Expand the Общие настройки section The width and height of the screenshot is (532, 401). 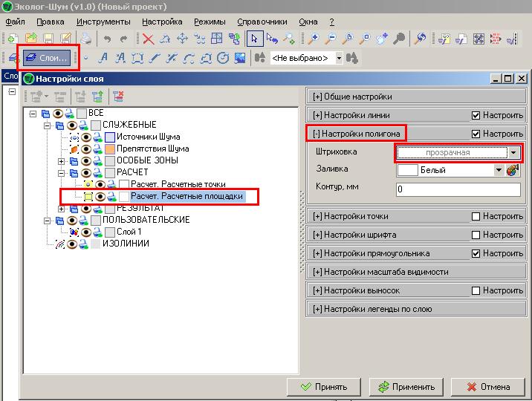(x=352, y=97)
